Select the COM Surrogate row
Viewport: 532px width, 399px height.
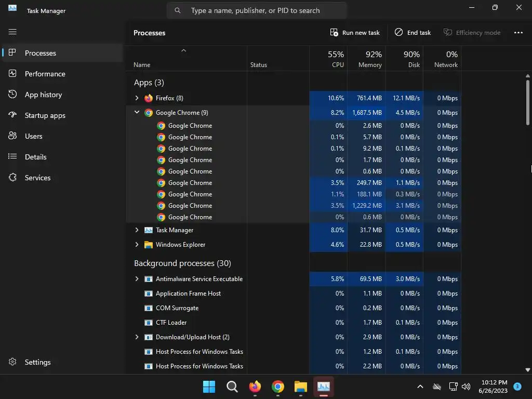pos(294,308)
